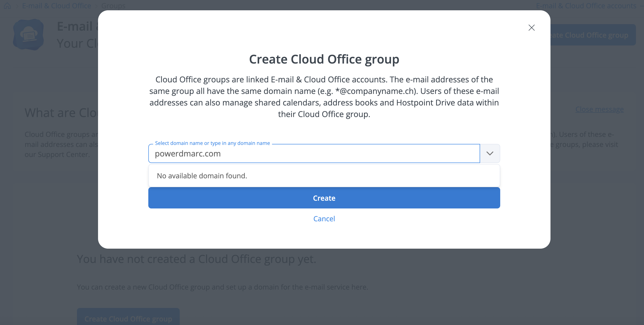Click the blue Create button
This screenshot has width=644, height=325.
[324, 198]
